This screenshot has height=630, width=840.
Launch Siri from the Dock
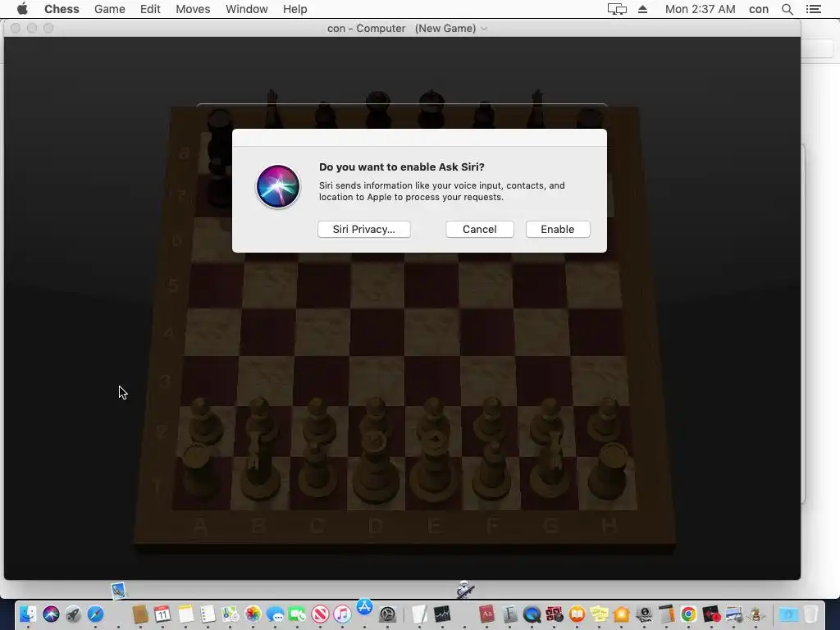[51, 614]
